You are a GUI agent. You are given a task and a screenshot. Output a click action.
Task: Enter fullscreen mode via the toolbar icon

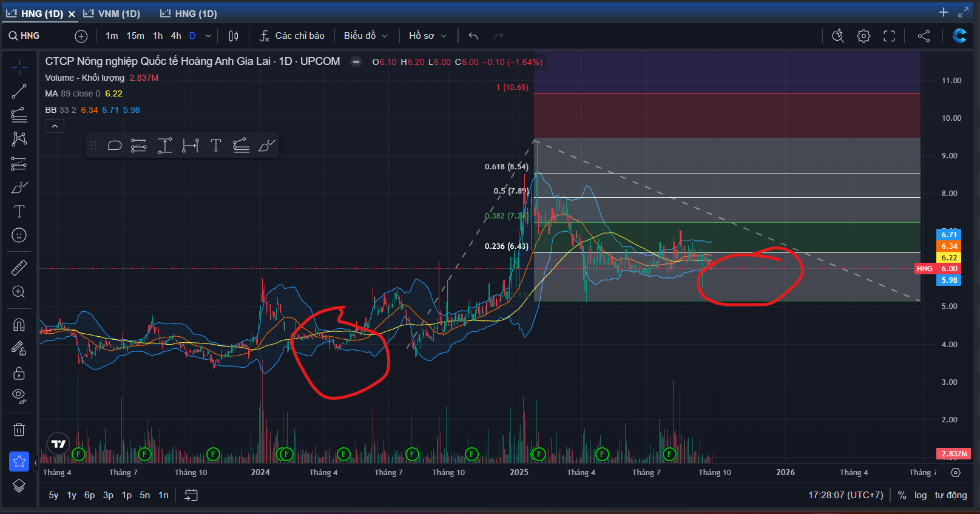[x=889, y=36]
